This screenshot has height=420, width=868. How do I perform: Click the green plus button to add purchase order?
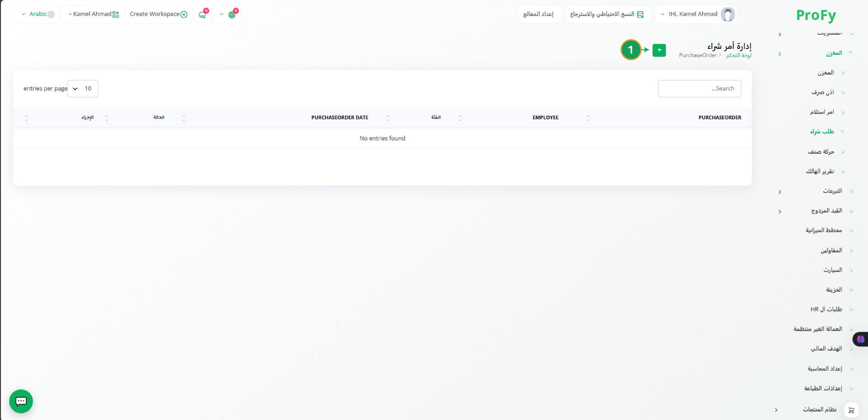pos(659,50)
